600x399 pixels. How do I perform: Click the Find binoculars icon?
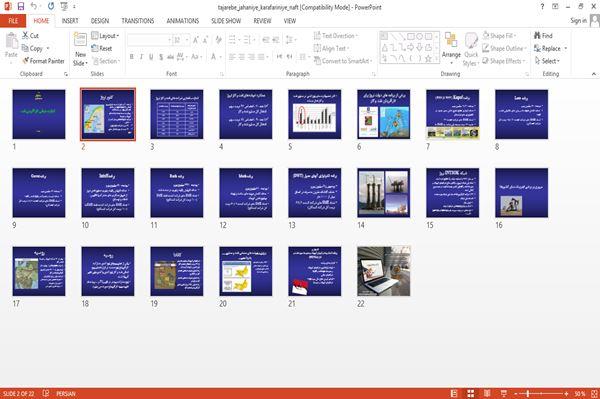(x=537, y=36)
